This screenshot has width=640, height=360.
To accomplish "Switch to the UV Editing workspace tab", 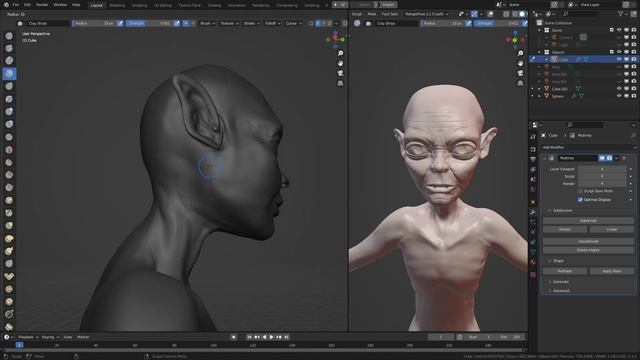I will point(163,5).
